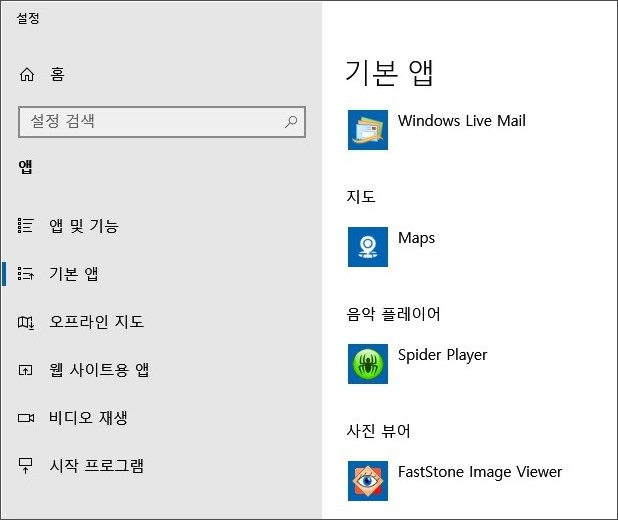Viewport: 618px width, 520px height.
Task: Click the 음악 플레이어 section label
Action: tap(393, 314)
